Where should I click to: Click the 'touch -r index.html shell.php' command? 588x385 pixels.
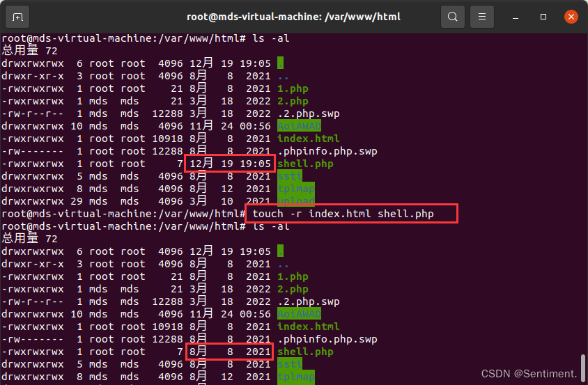pyautogui.click(x=343, y=214)
